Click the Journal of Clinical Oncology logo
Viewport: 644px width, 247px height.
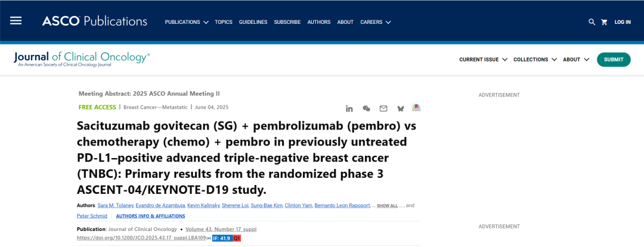point(82,58)
